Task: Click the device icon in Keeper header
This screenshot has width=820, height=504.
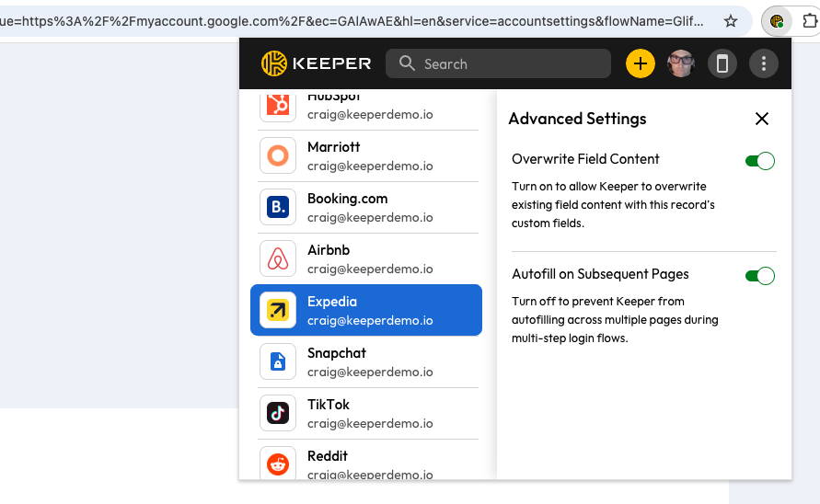Action: point(722,63)
